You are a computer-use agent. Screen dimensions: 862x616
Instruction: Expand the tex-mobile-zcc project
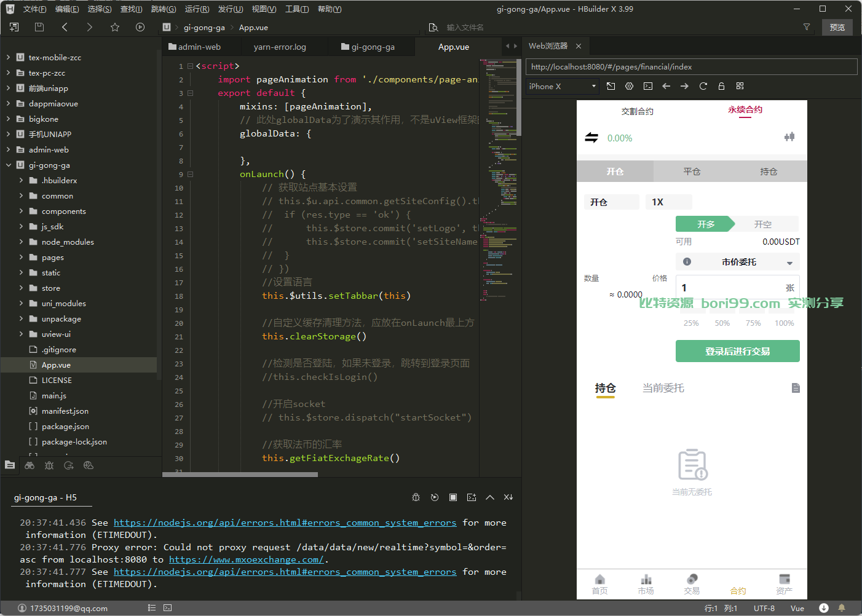(x=8, y=57)
